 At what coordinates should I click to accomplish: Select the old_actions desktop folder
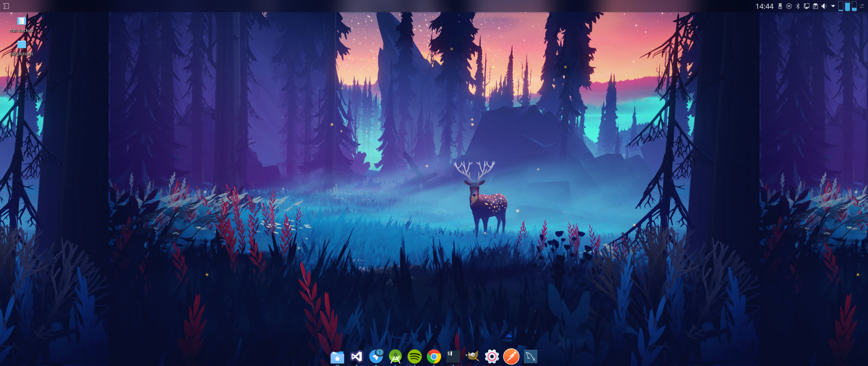pyautogui.click(x=21, y=48)
